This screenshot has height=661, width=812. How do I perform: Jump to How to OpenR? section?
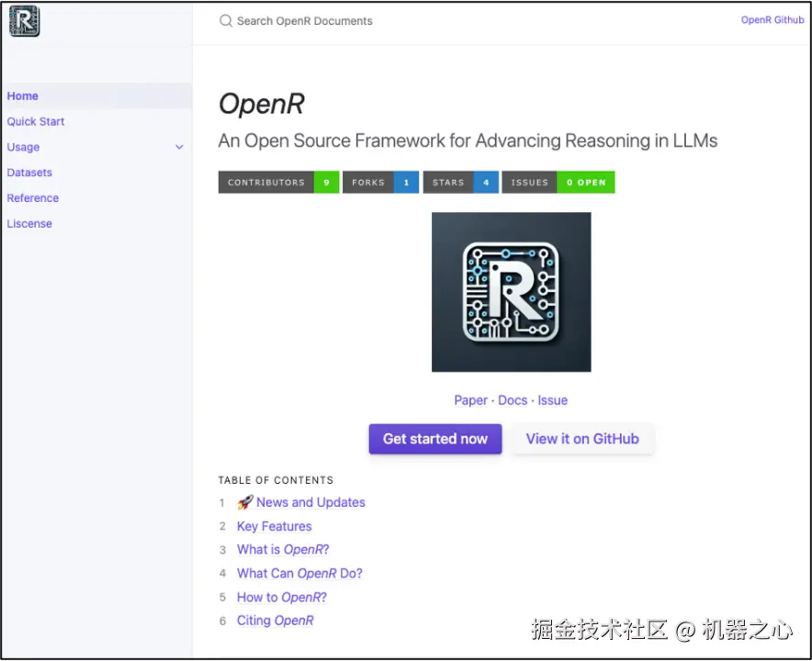tap(282, 598)
